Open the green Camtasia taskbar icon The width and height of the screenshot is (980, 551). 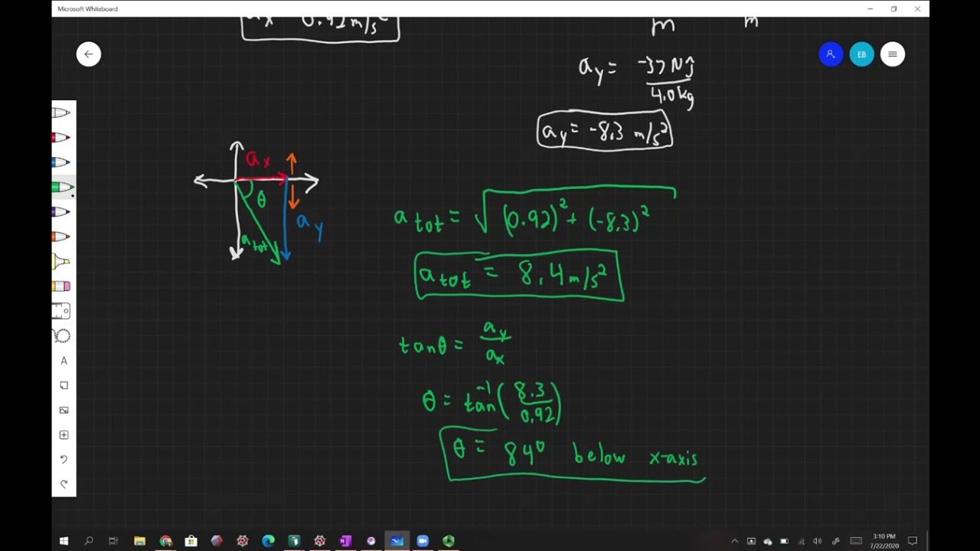tap(449, 541)
